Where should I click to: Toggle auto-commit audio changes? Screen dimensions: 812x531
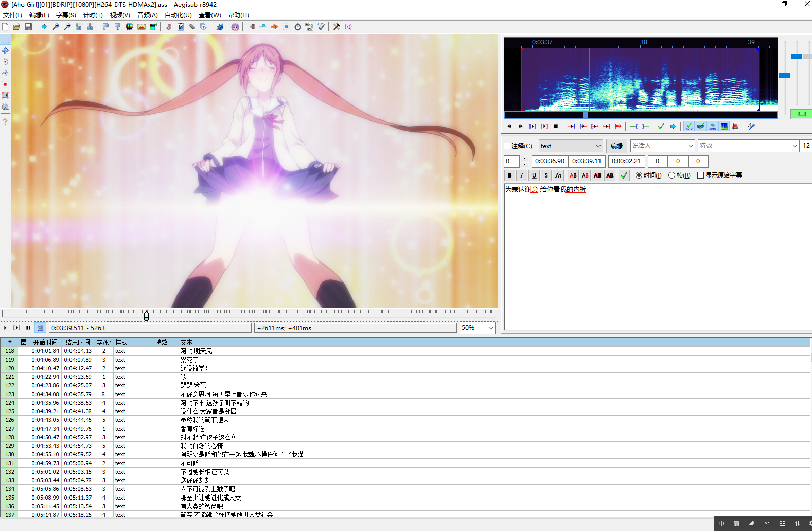click(x=689, y=126)
